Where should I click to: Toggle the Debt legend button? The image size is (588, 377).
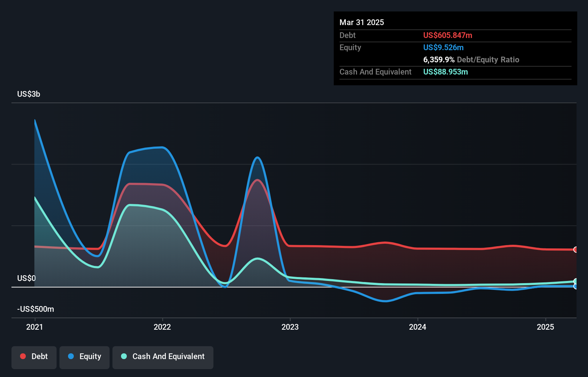(x=34, y=357)
